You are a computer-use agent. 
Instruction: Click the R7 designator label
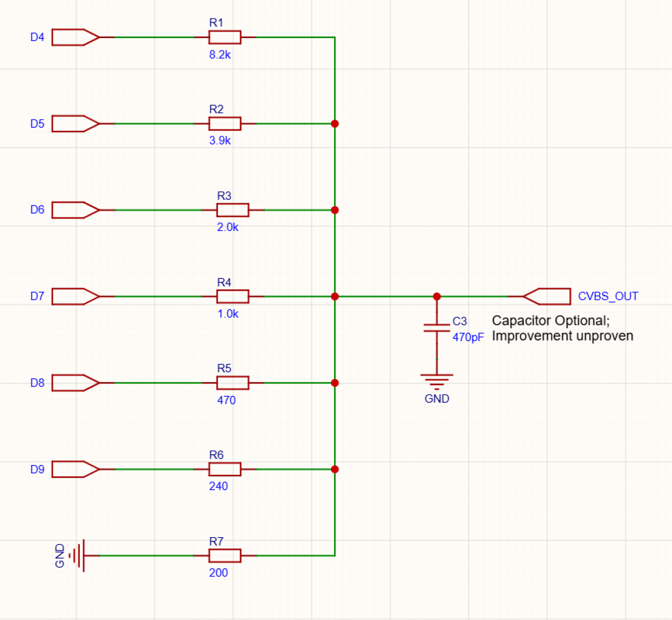pyautogui.click(x=217, y=542)
